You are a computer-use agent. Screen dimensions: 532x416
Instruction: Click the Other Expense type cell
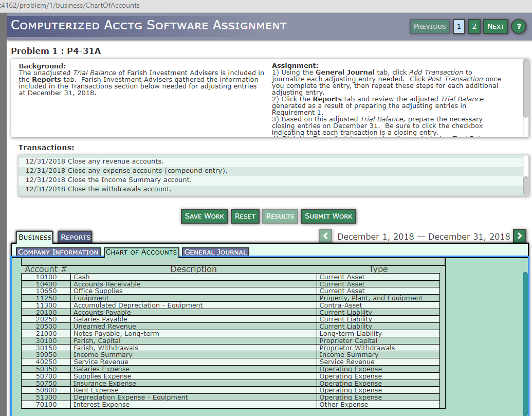(x=378, y=405)
